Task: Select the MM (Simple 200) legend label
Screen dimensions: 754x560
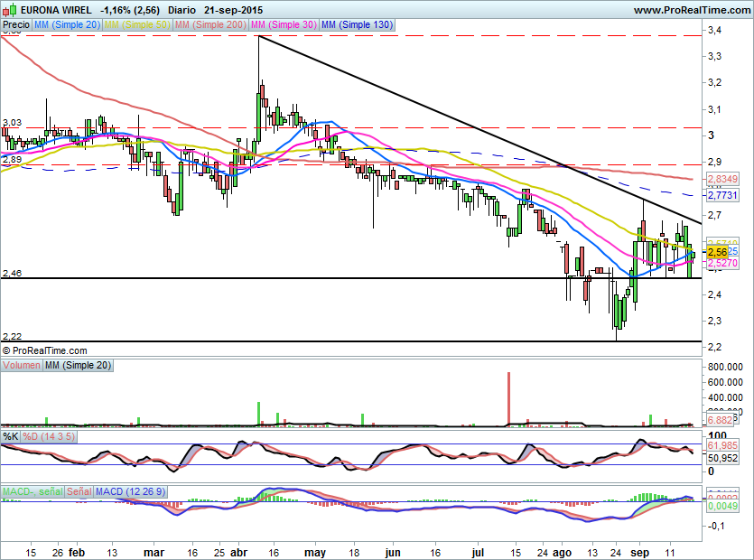Action: [210, 24]
